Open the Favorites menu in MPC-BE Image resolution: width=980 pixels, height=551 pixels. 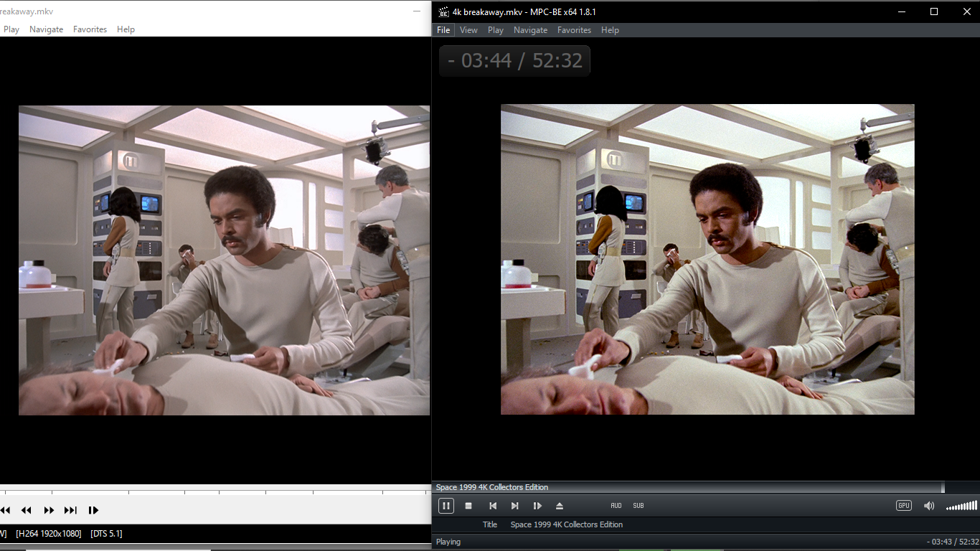coord(574,30)
